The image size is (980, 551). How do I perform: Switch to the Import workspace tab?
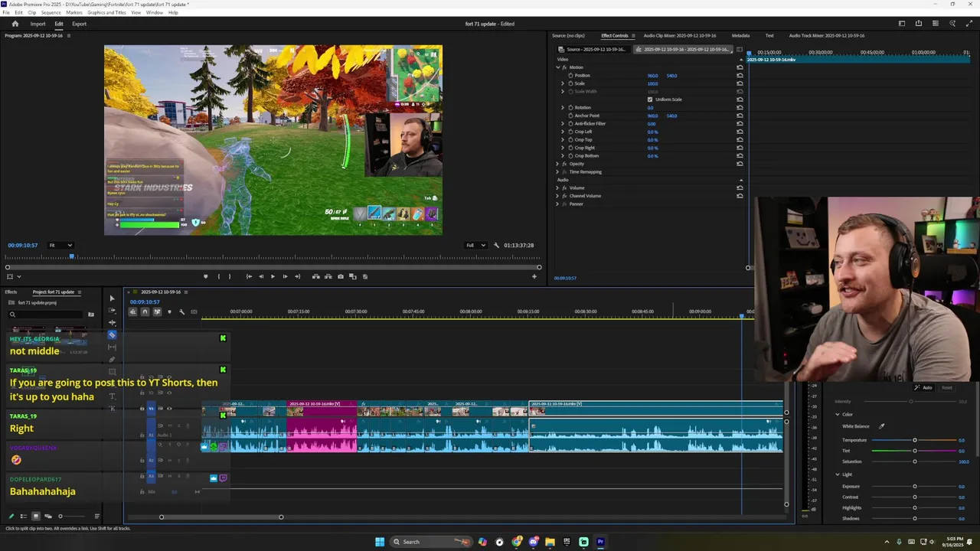pyautogui.click(x=38, y=24)
